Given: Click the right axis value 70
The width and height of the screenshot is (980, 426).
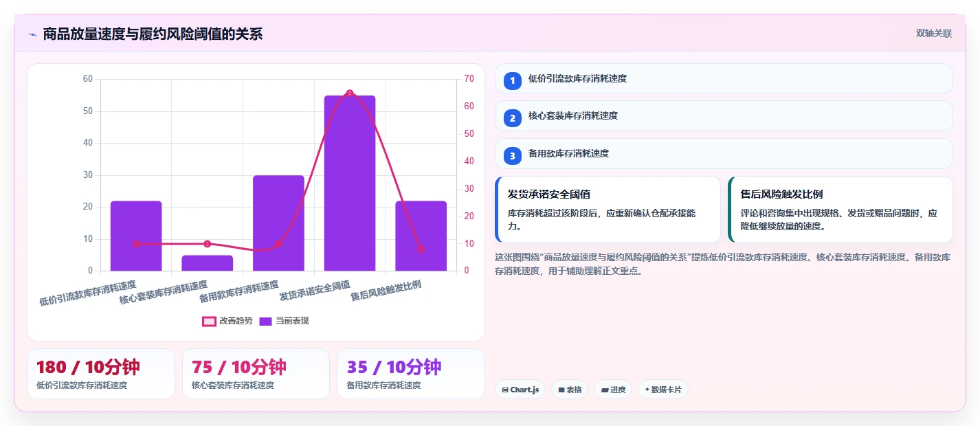Looking at the screenshot, I should point(469,79).
